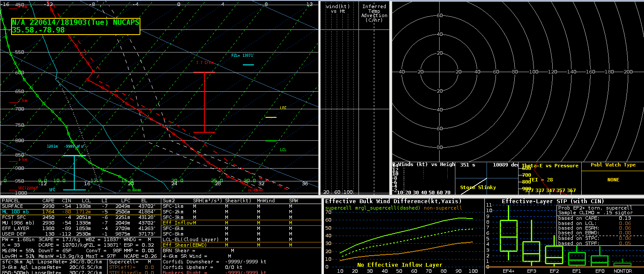Click the No Effective Inflow Layer message
Image resolution: width=644 pixels, height=274 pixels.
coord(399,265)
